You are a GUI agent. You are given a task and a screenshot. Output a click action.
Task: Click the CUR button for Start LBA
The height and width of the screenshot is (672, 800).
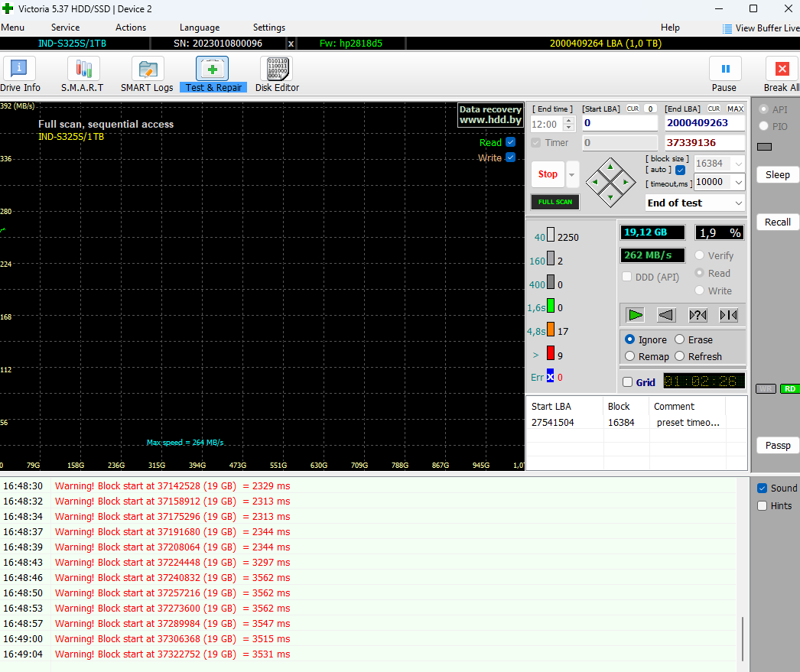pyautogui.click(x=633, y=109)
